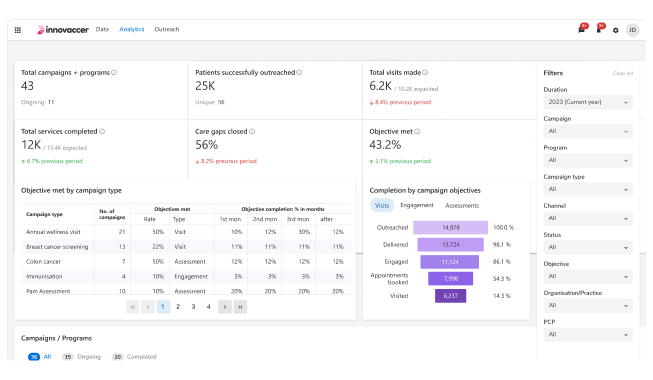Select the Engagement tab
The width and height of the screenshot is (653, 380).
(x=416, y=205)
